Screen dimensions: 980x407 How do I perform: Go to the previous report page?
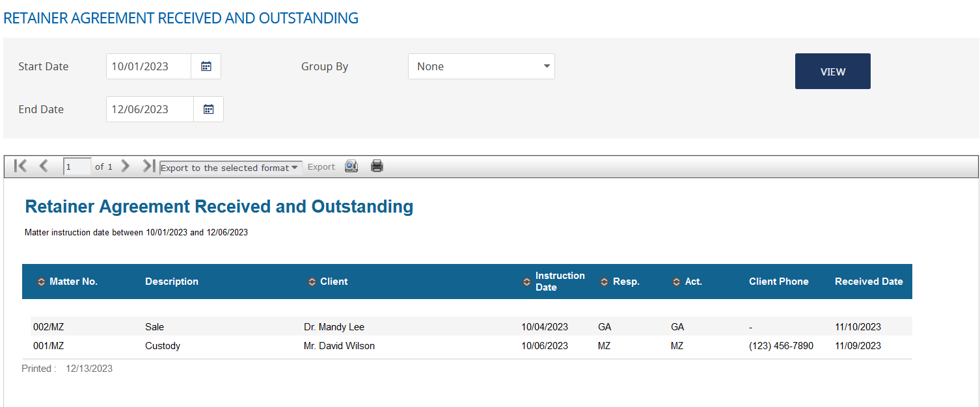[x=44, y=166]
